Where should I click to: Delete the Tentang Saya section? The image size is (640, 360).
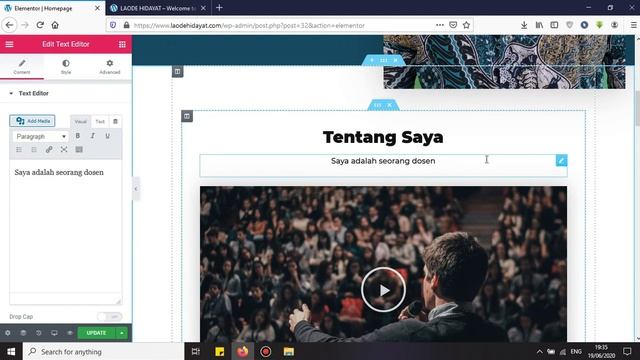pyautogui.click(x=389, y=105)
